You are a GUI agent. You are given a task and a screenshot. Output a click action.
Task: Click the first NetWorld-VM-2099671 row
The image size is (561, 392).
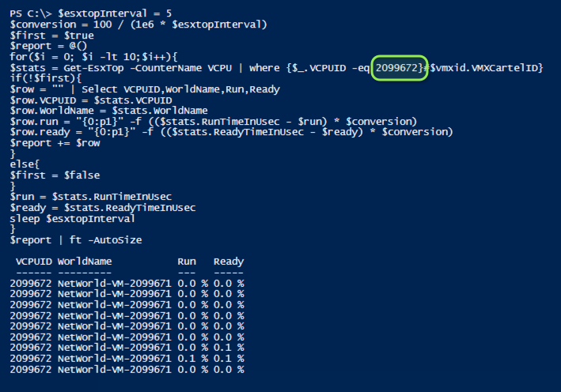127,284
